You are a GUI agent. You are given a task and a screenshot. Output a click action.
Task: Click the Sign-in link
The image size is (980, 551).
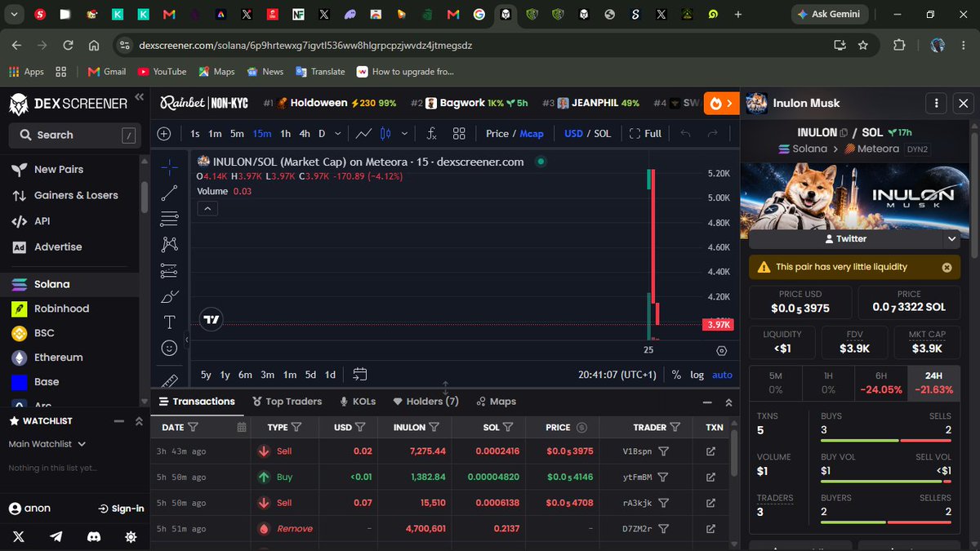pos(121,509)
